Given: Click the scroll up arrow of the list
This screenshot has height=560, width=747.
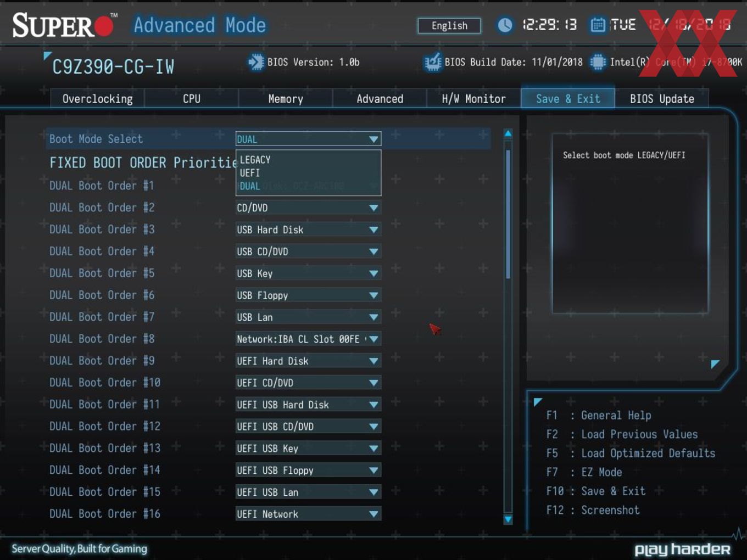Looking at the screenshot, I should click(x=508, y=133).
